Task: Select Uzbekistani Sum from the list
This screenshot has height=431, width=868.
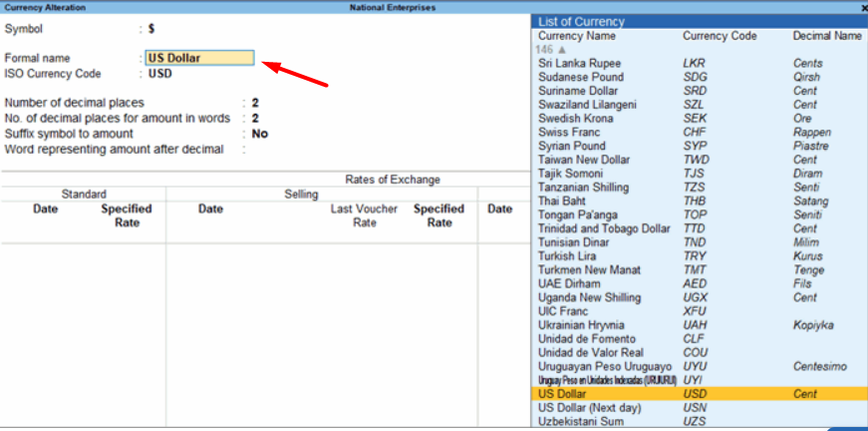Action: coord(700,422)
